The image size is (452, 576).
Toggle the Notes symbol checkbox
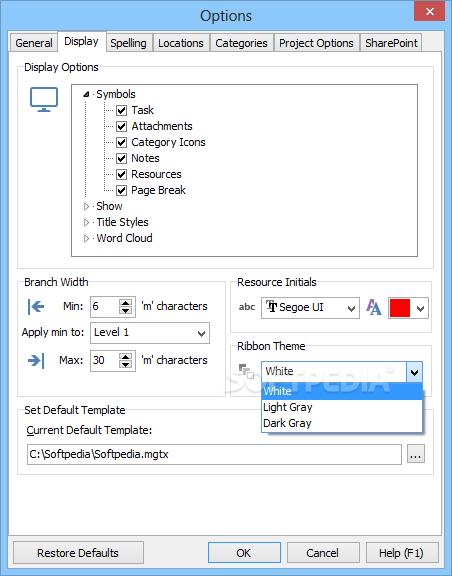(122, 158)
